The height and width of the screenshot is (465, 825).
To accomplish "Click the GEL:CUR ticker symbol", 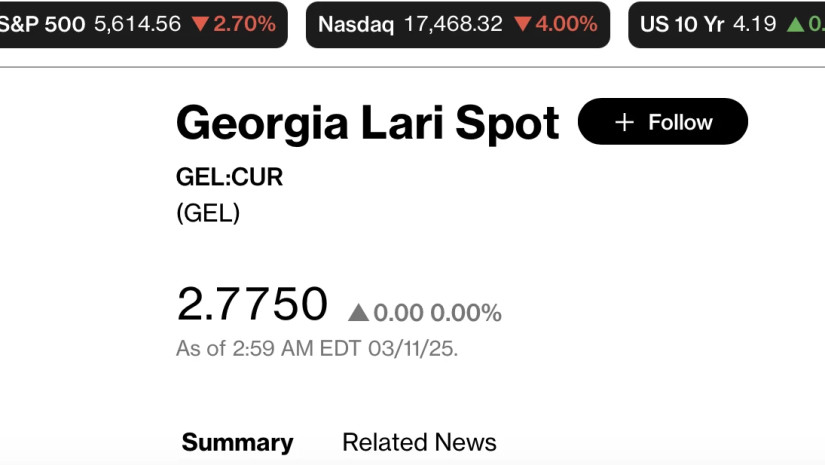I will (229, 178).
